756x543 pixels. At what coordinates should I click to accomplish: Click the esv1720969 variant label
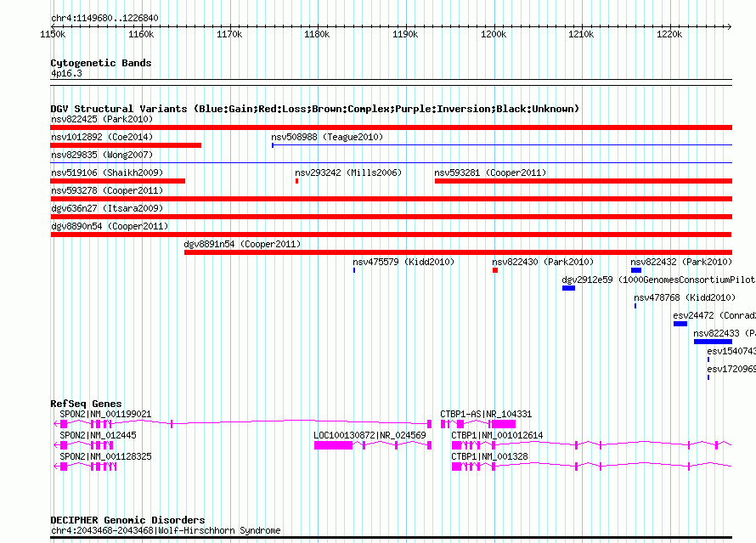[x=731, y=369]
